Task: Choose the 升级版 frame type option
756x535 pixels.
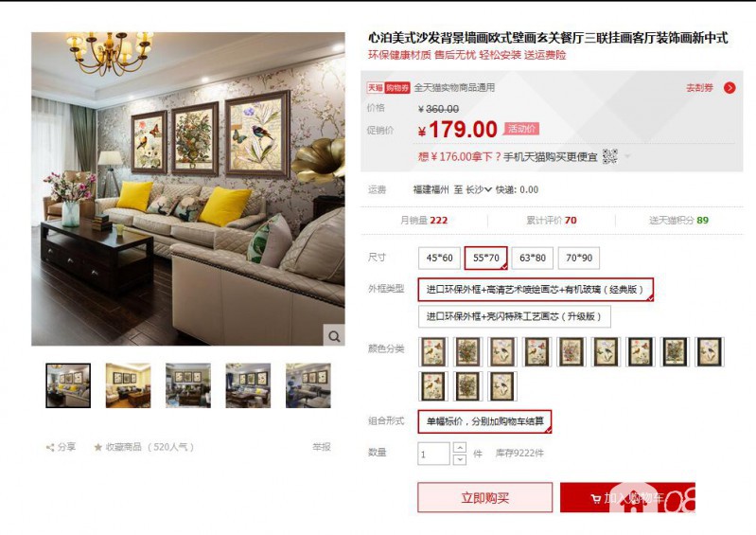Action: coord(514,316)
